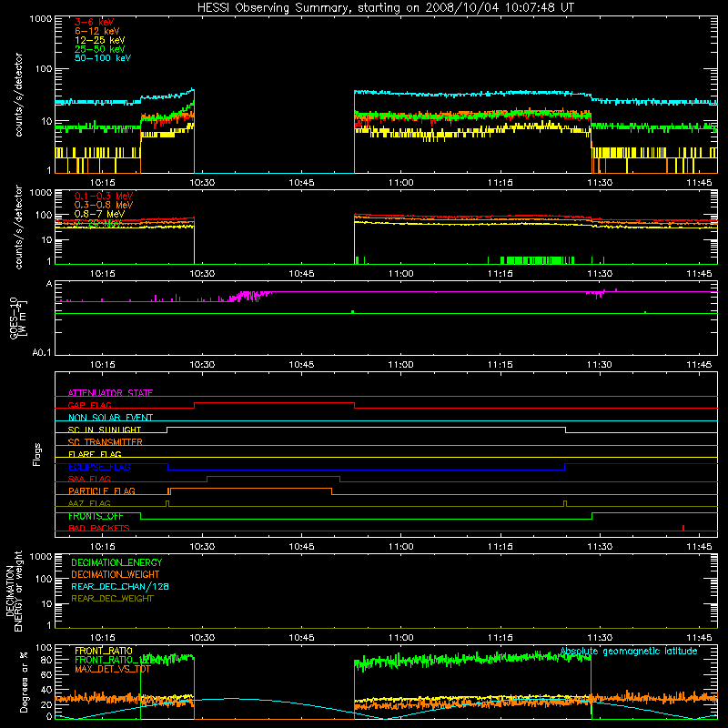Image resolution: width=728 pixels, height=728 pixels.
Task: Click the FRONTS_OFF flag label
Action: click(x=96, y=516)
